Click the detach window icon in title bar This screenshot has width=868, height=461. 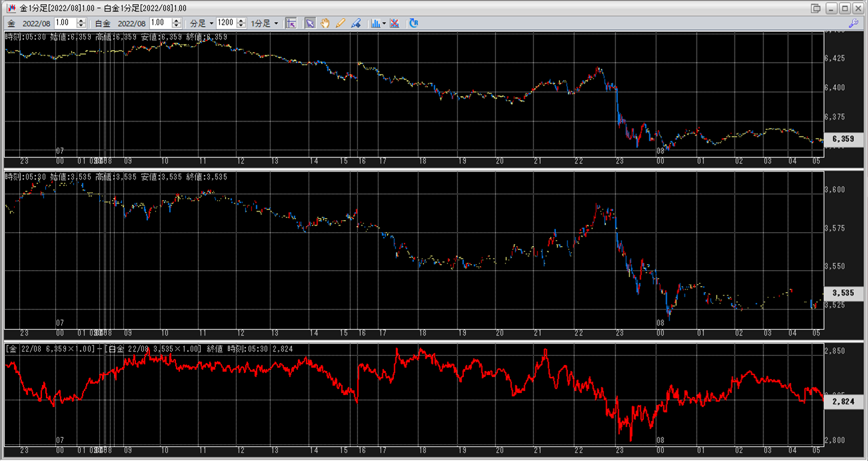(816, 8)
